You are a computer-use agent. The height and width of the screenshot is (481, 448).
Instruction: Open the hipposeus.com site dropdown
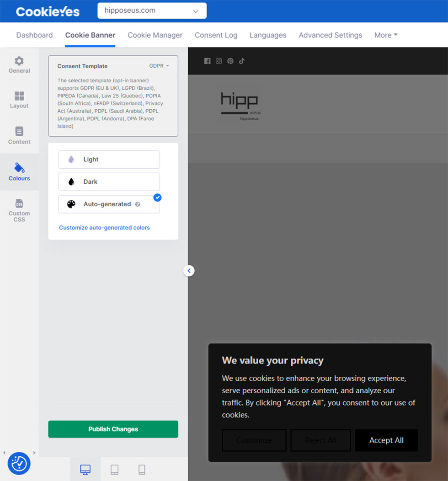click(x=152, y=11)
